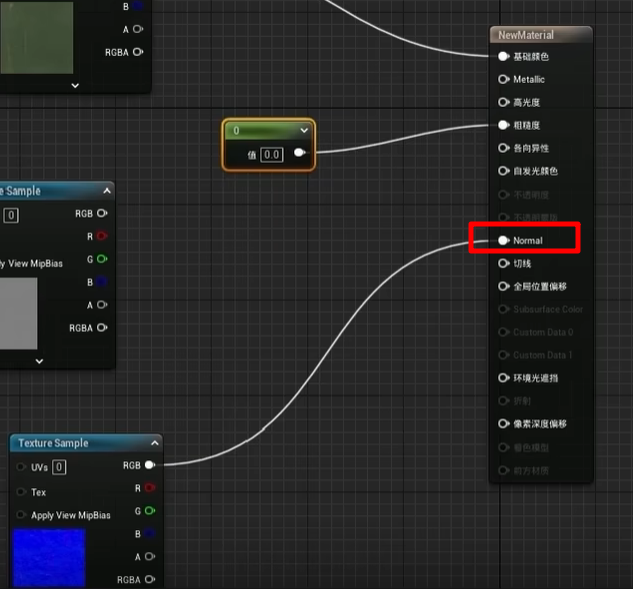
Task: Click the disabled Custom Data 0 pin
Action: coord(503,332)
